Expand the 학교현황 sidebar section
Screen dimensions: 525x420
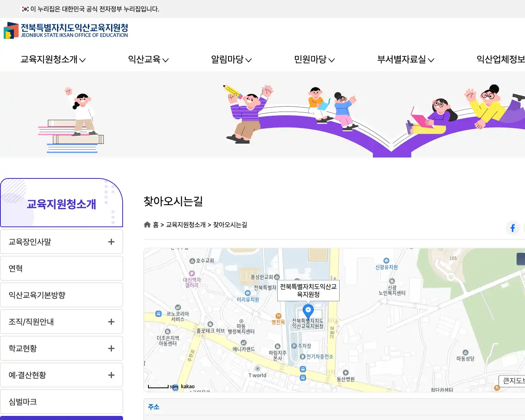click(111, 348)
